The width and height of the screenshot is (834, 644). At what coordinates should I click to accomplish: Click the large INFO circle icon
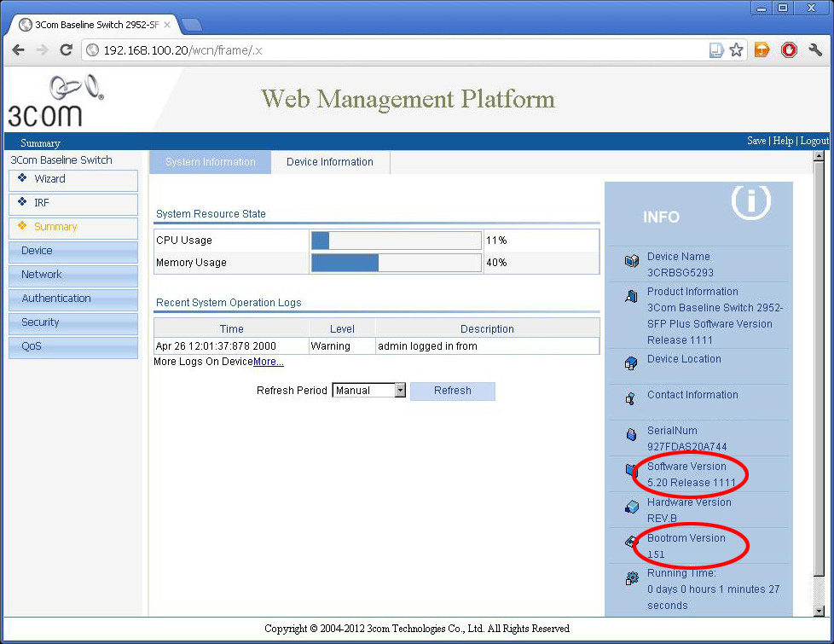tap(750, 201)
